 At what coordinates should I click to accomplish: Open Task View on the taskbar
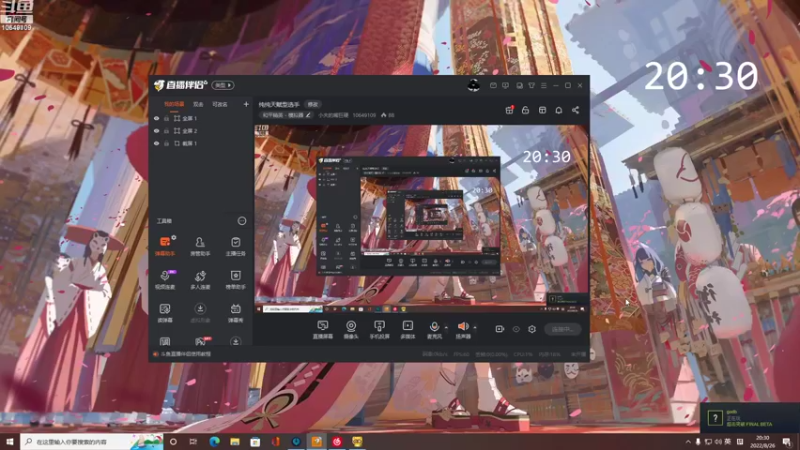pos(193,441)
